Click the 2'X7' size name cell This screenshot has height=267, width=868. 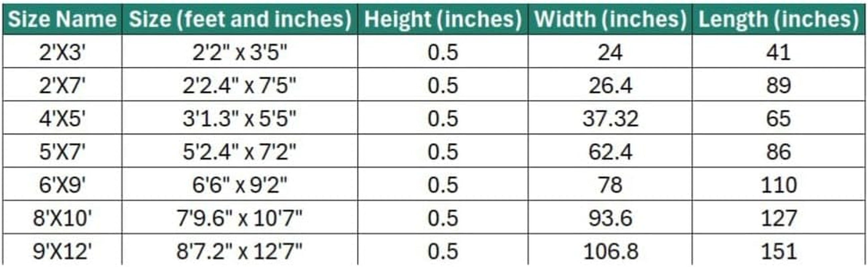coord(62,85)
